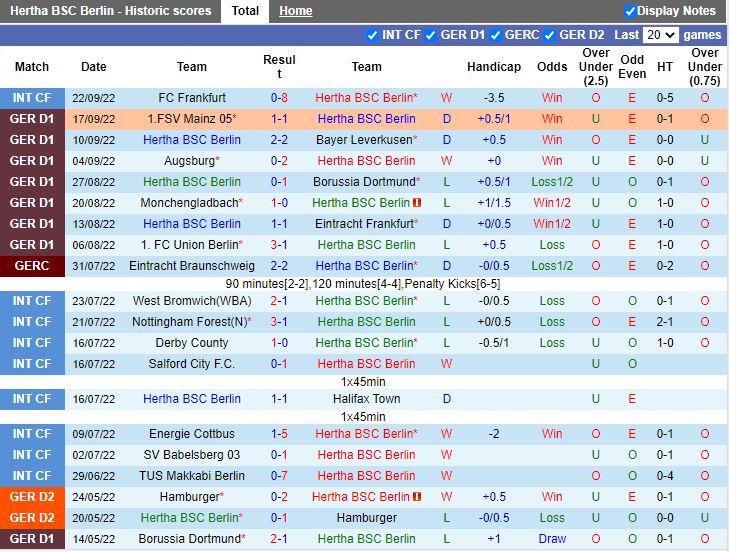This screenshot has width=729, height=552.
Task: Select the Handicap column header
Action: pyautogui.click(x=494, y=67)
